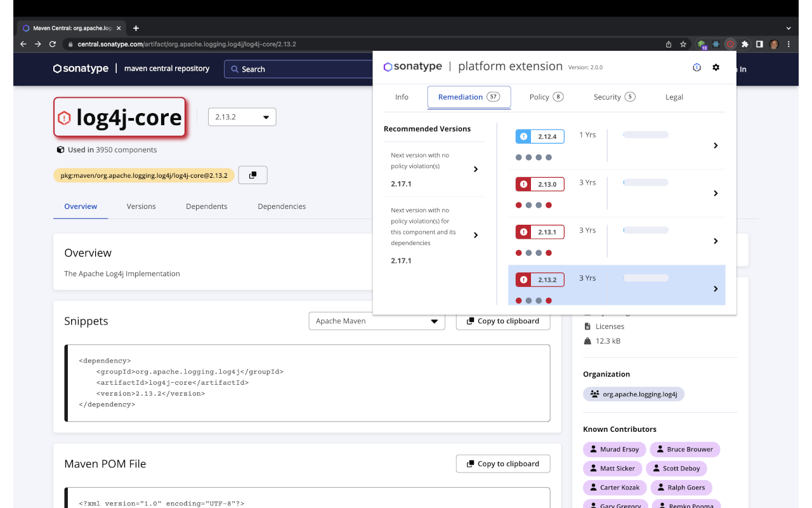Open the 2.13.2 version dropdown
Image resolution: width=812 pixels, height=508 pixels.
[242, 117]
